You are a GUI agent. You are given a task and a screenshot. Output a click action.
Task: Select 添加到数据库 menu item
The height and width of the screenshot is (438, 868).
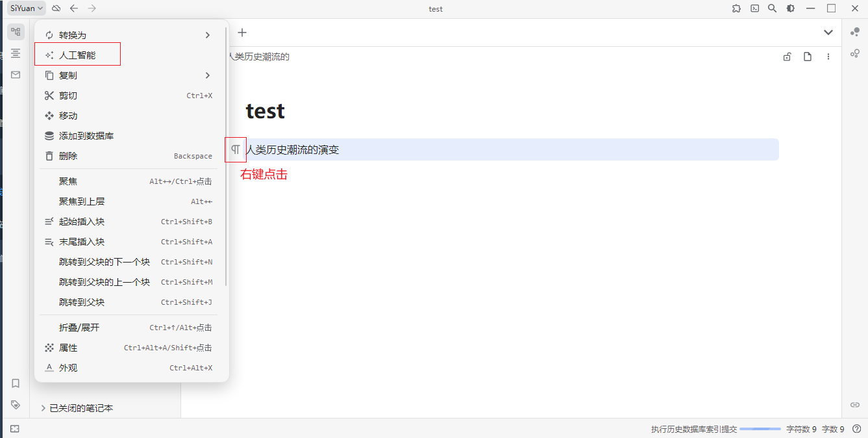pos(129,136)
